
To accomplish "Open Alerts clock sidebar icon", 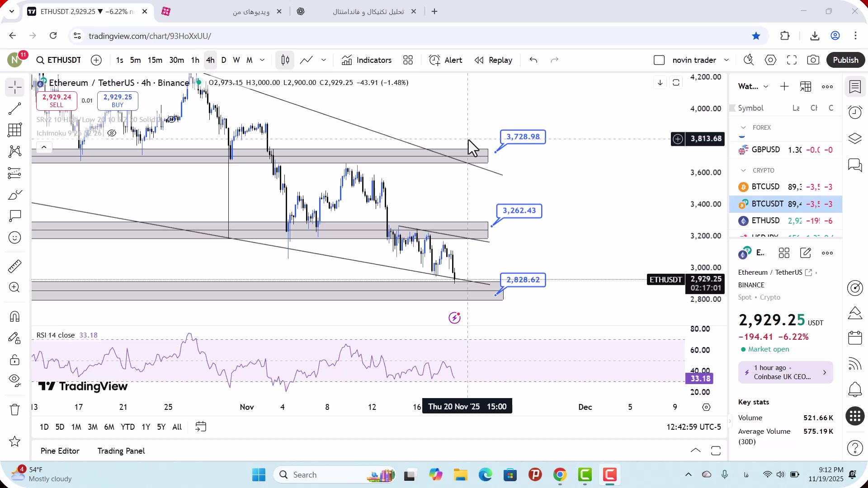I will [x=855, y=112].
